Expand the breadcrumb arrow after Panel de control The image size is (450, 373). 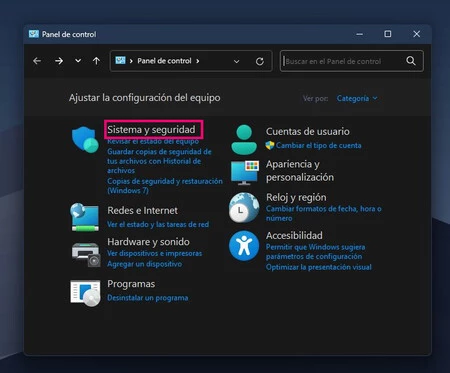[198, 61]
